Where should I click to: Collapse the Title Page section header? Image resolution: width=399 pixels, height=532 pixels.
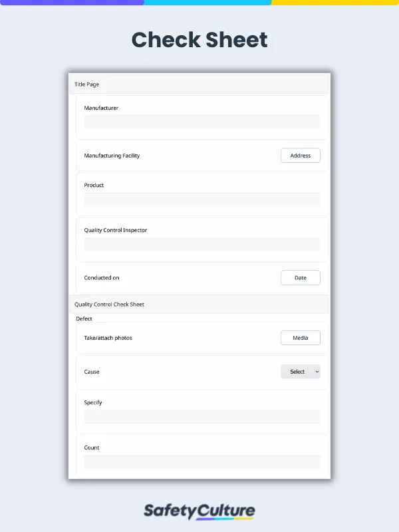[x=199, y=84]
